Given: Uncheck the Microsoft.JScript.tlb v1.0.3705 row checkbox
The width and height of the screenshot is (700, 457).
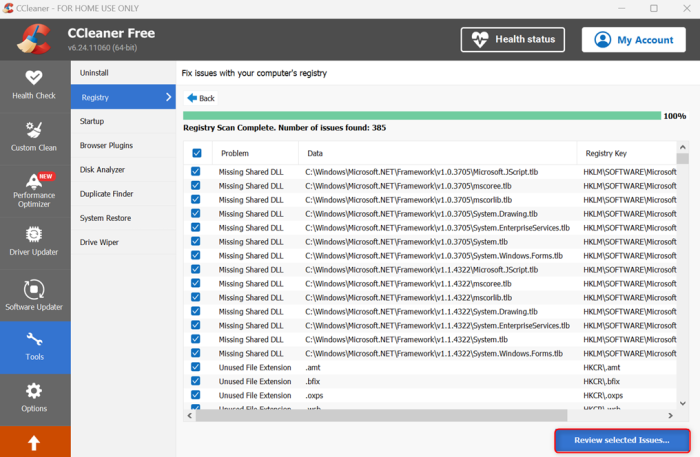Looking at the screenshot, I should tap(196, 171).
